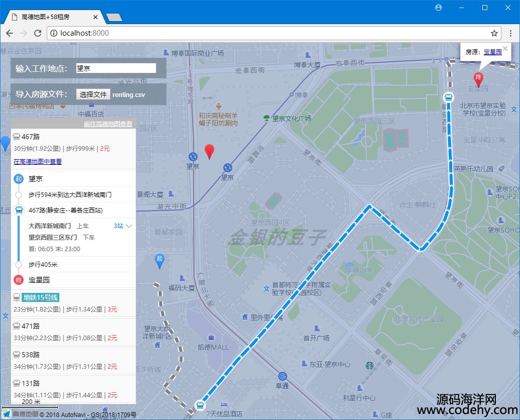520x420 pixels.
Task: Reload the localhost page
Action: pos(38,33)
